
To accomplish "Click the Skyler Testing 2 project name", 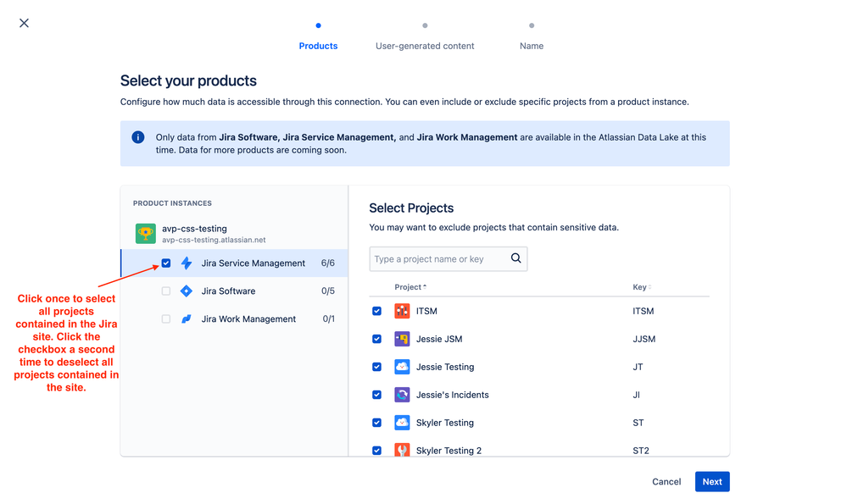I will coord(449,451).
